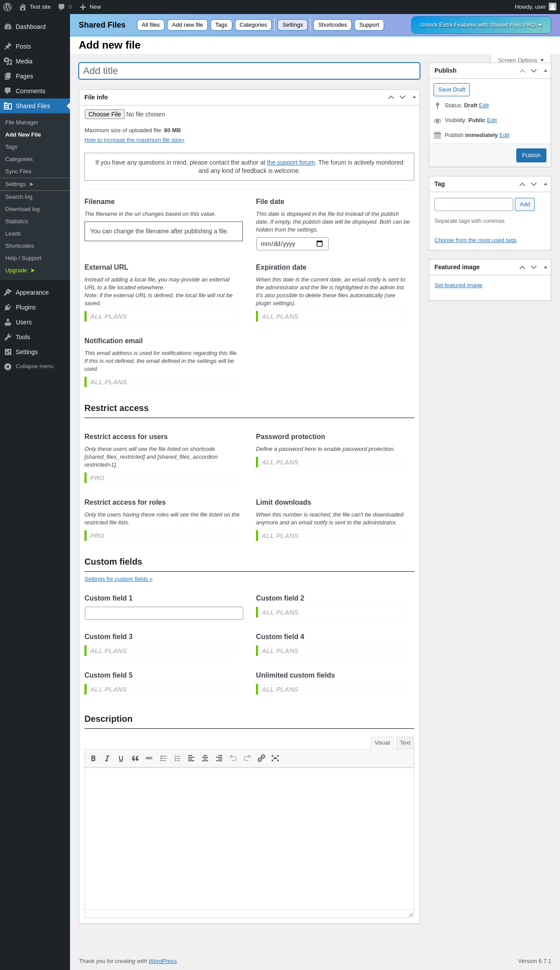Open the support forum link
Image resolution: width=560 pixels, height=970 pixels.
tap(291, 162)
